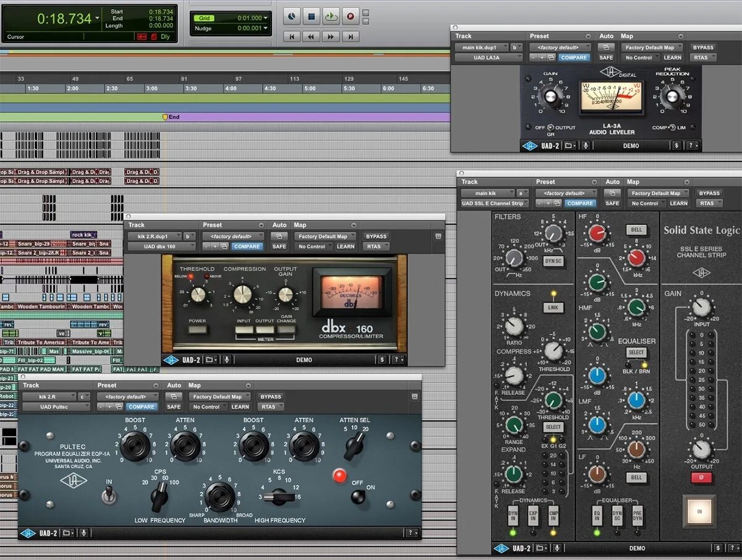Toggle the SSL dynamics LINK button
The height and width of the screenshot is (560, 742).
tap(552, 307)
